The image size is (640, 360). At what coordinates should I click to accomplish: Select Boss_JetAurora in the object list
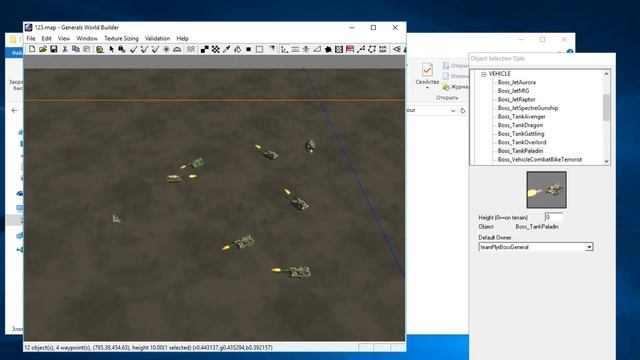[x=517, y=82]
